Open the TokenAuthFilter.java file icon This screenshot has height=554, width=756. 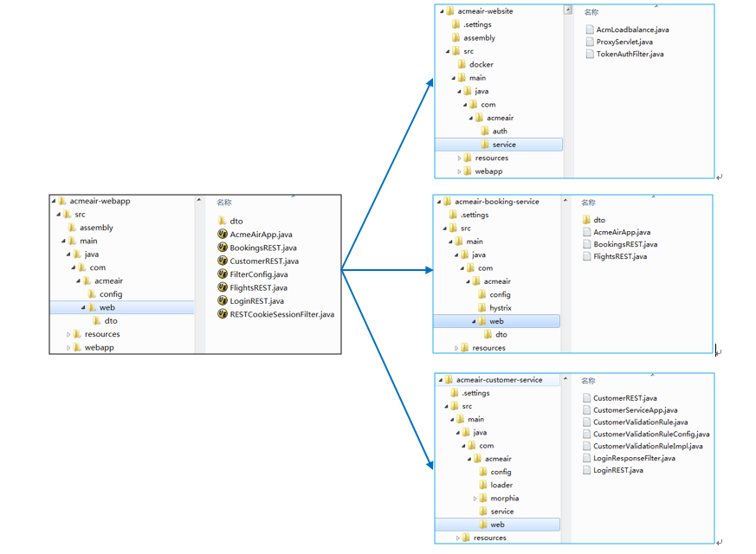pos(590,54)
